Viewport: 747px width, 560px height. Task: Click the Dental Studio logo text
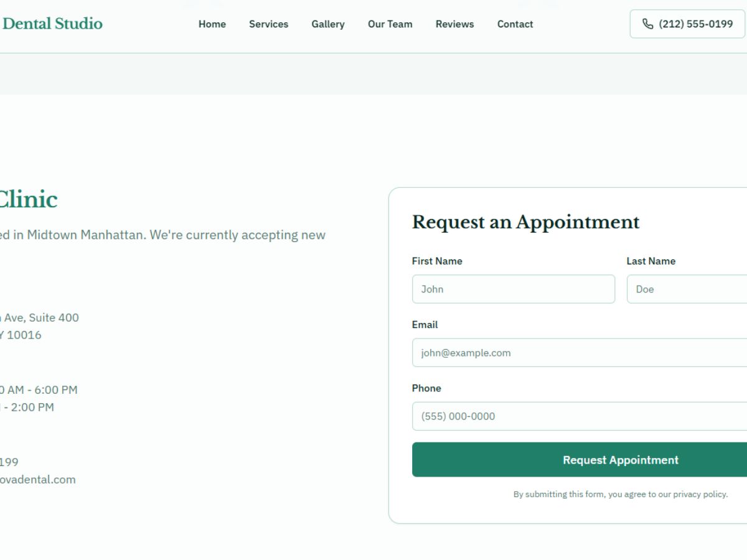click(x=52, y=24)
